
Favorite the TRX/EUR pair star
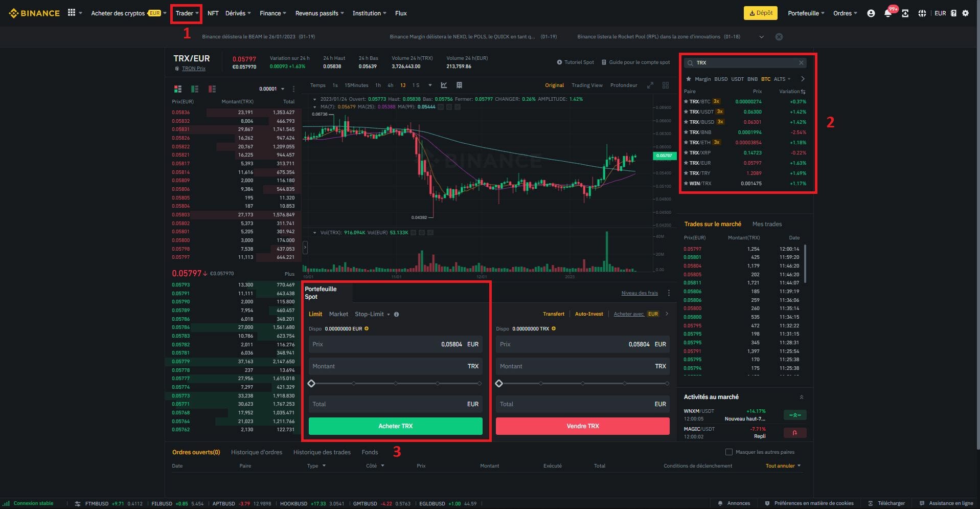click(x=686, y=163)
